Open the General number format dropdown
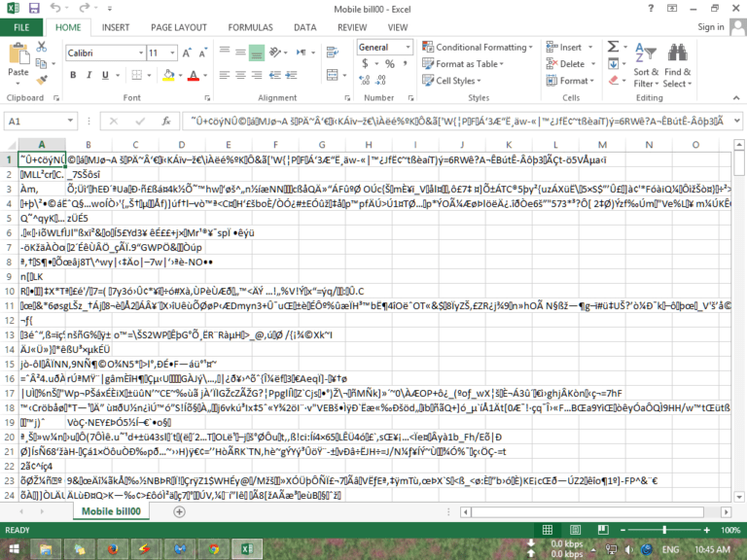This screenshot has height=560, width=747. coord(408,47)
